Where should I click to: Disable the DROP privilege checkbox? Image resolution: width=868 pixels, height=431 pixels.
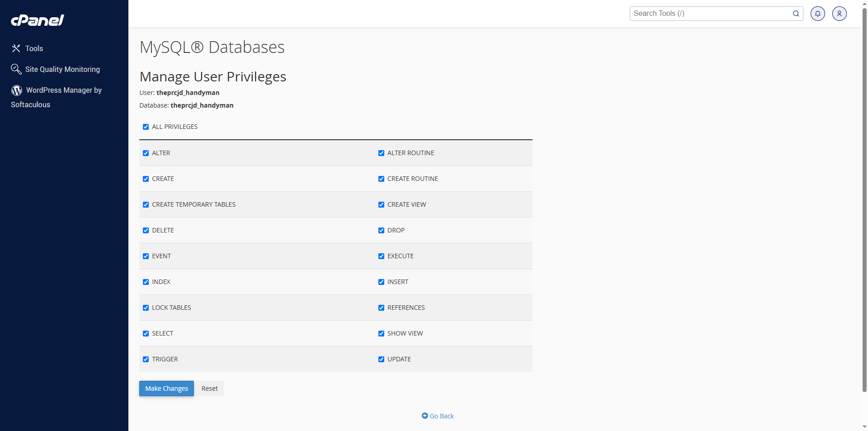(381, 231)
